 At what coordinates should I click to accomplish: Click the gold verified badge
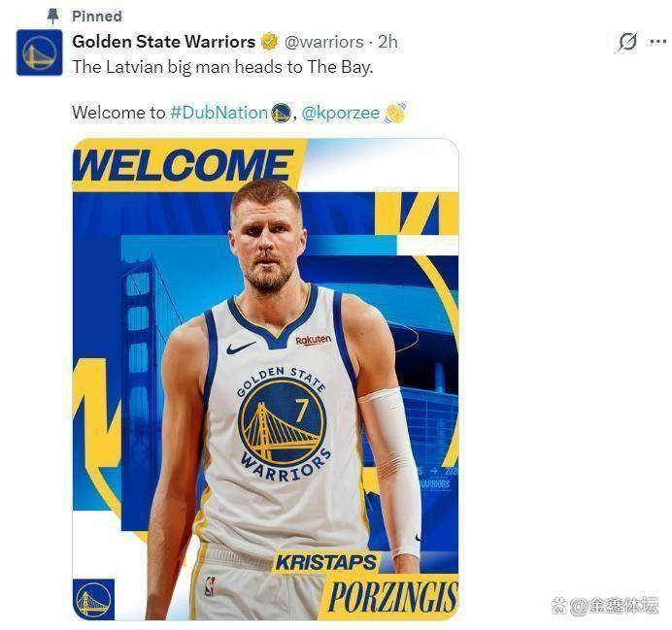[269, 42]
